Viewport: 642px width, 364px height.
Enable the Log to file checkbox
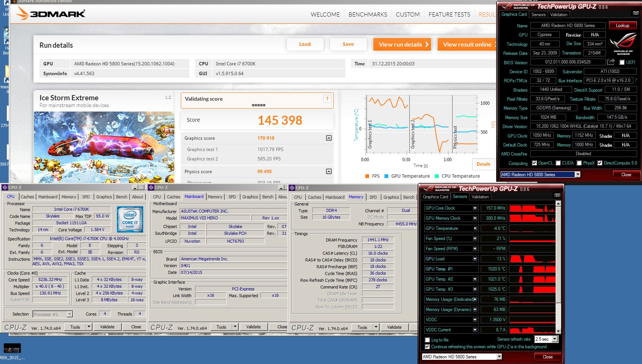point(427,340)
